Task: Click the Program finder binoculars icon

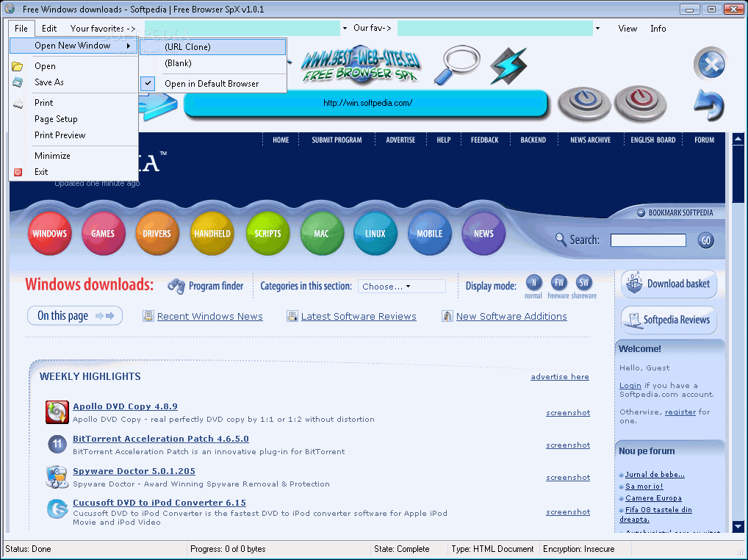Action: [176, 286]
